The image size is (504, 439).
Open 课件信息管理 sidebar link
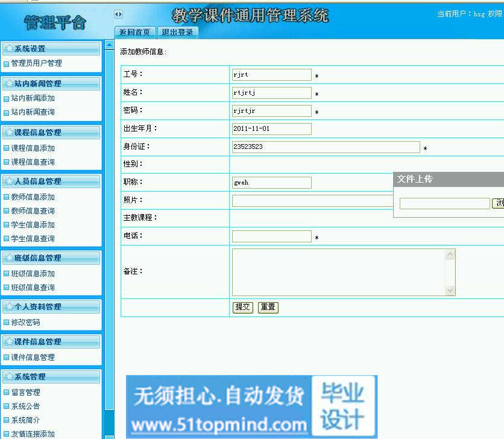tap(33, 358)
